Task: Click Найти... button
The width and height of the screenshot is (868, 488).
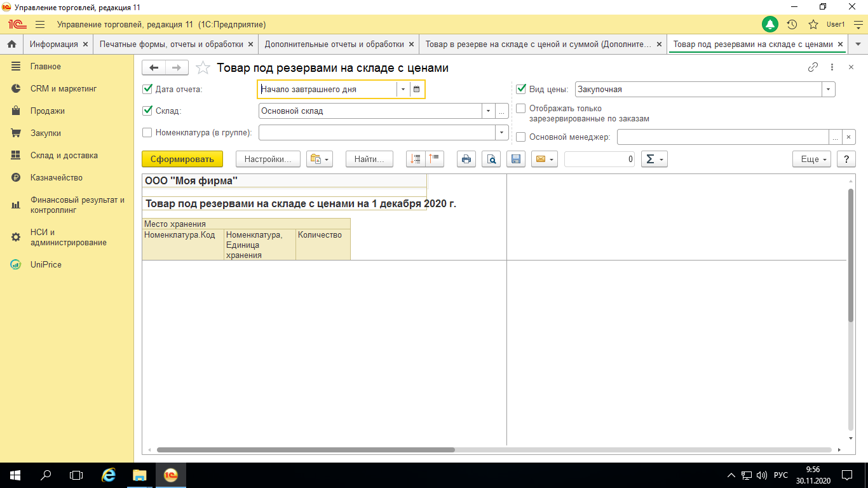Action: coord(369,159)
